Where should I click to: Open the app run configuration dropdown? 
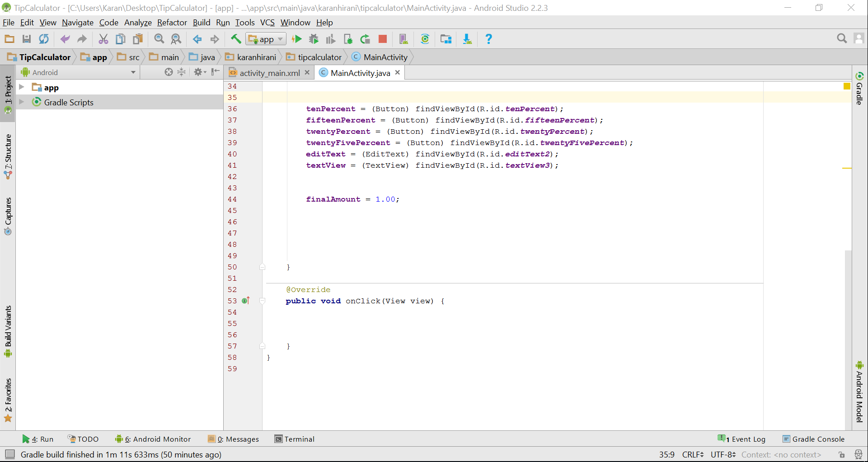point(266,39)
